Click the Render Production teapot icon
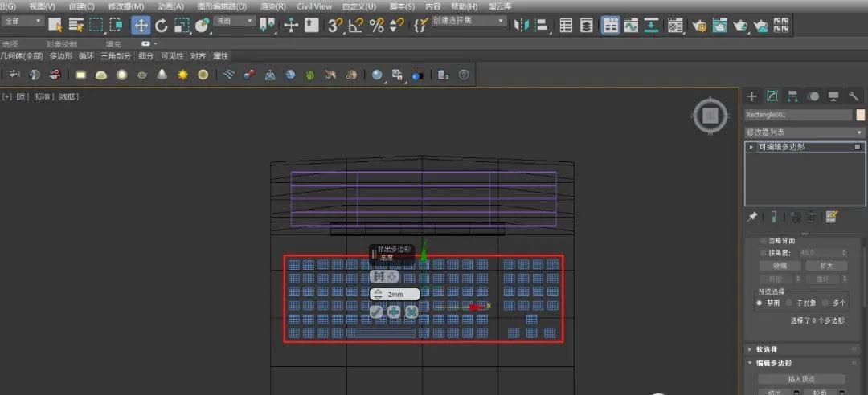 740,25
